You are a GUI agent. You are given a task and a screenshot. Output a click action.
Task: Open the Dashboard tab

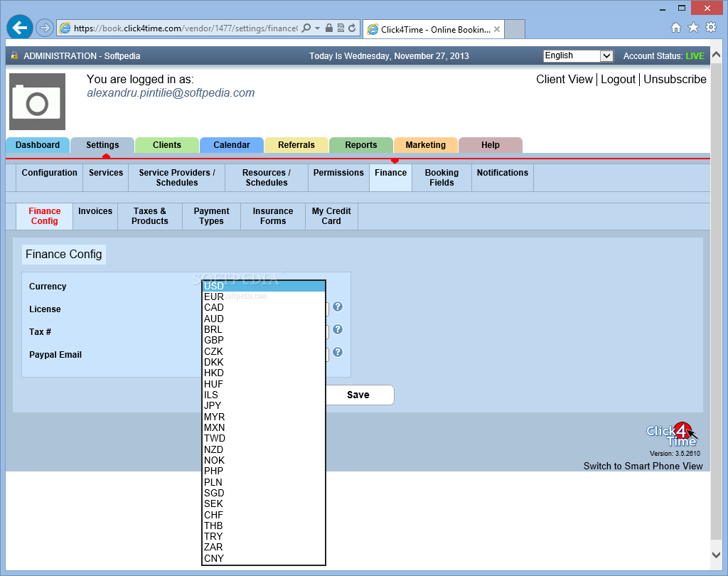click(38, 145)
